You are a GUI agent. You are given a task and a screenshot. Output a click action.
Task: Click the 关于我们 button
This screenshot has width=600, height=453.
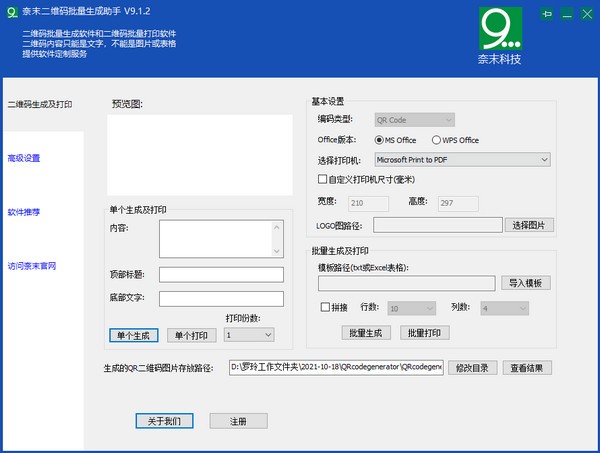tap(164, 421)
